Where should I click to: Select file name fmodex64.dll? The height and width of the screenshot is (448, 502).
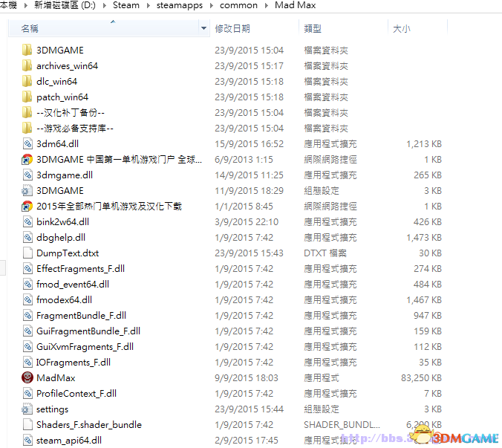coord(64,299)
